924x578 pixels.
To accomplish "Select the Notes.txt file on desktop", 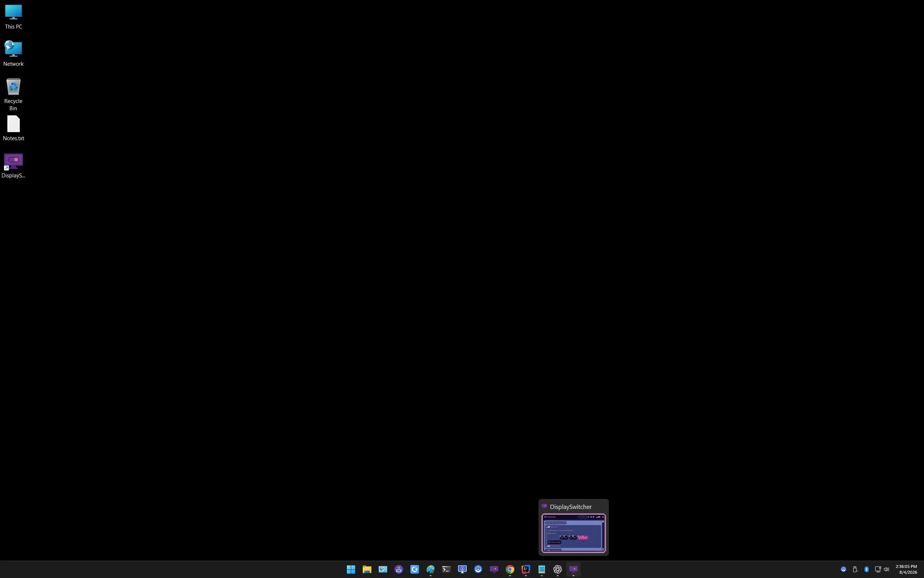I will [13, 129].
